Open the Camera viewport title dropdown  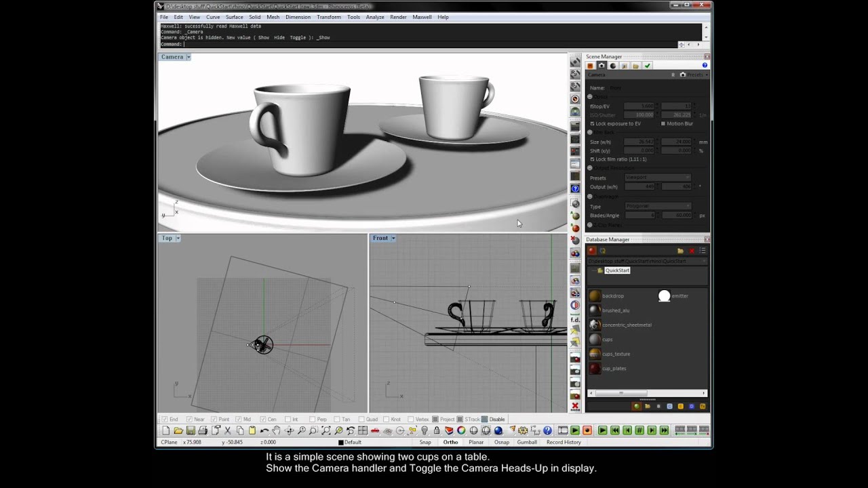click(x=188, y=57)
